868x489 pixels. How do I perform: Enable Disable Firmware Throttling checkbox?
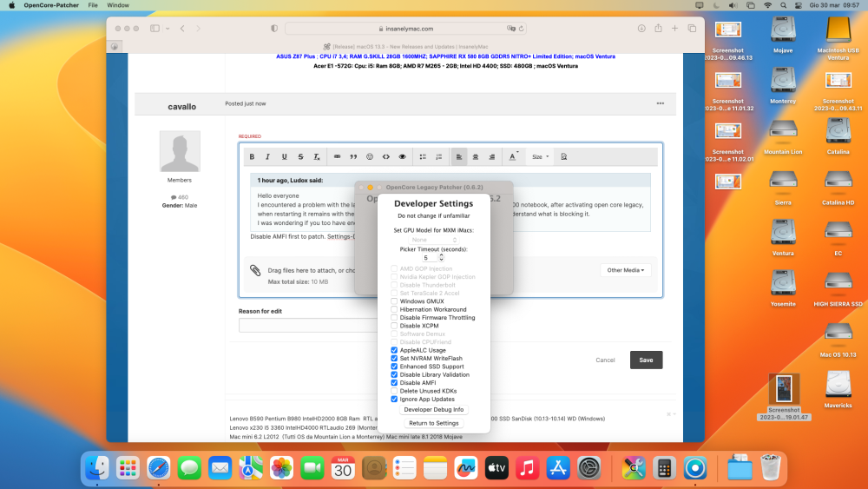tap(394, 318)
